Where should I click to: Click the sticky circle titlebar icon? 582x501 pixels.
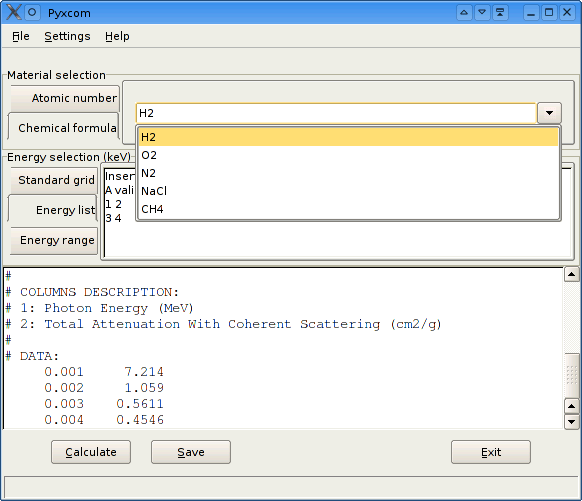tap(32, 13)
